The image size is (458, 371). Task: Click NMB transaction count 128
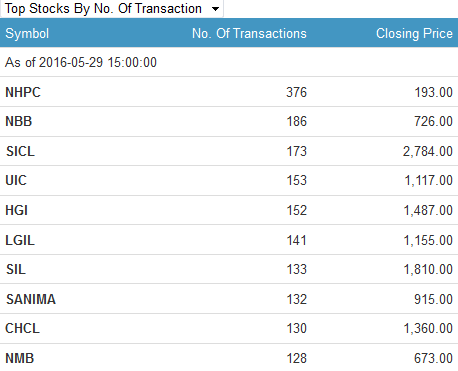coord(297,358)
